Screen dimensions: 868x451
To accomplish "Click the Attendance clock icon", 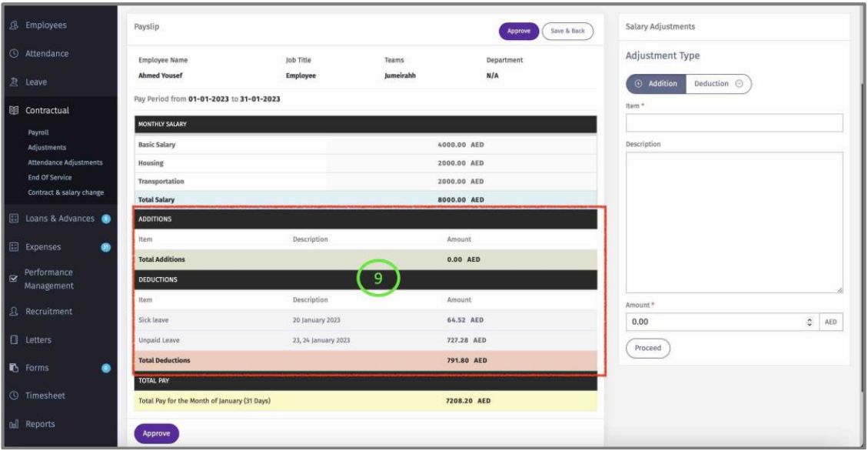I will (x=14, y=54).
